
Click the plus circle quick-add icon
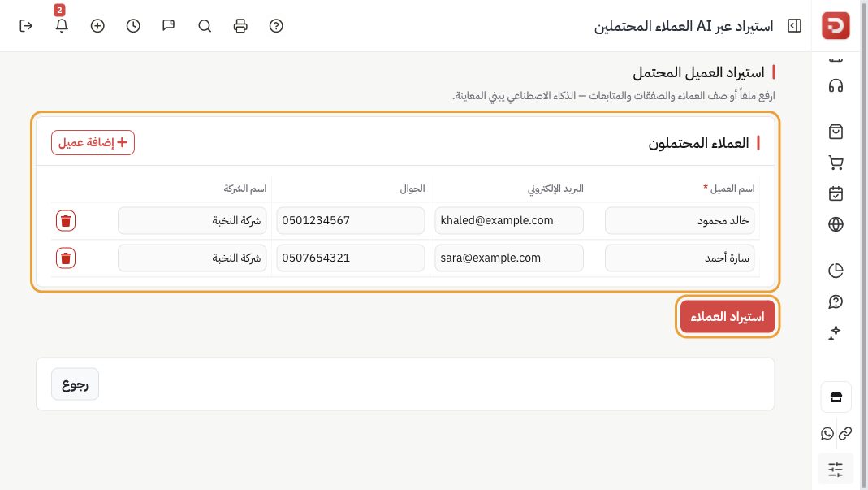click(x=97, y=25)
